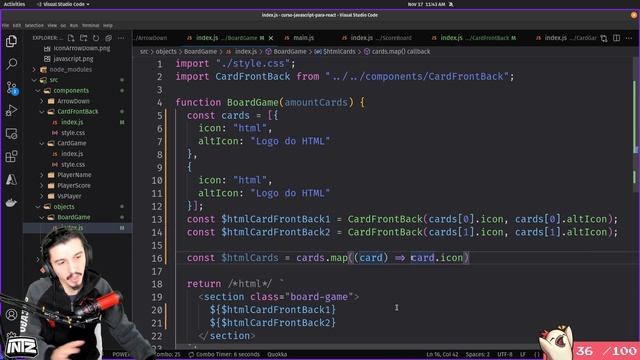640x360 pixels.
Task: Open the date and time panel
Action: pyautogui.click(x=426, y=4)
